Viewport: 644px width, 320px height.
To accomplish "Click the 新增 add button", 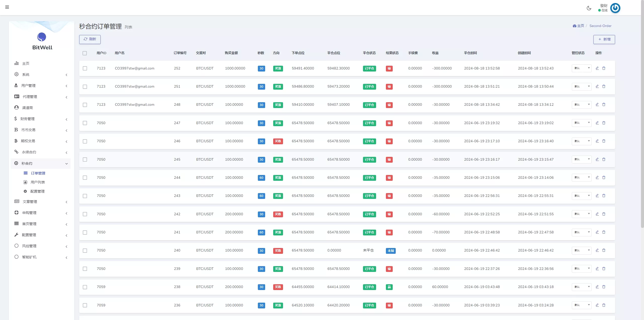I will [x=604, y=40].
